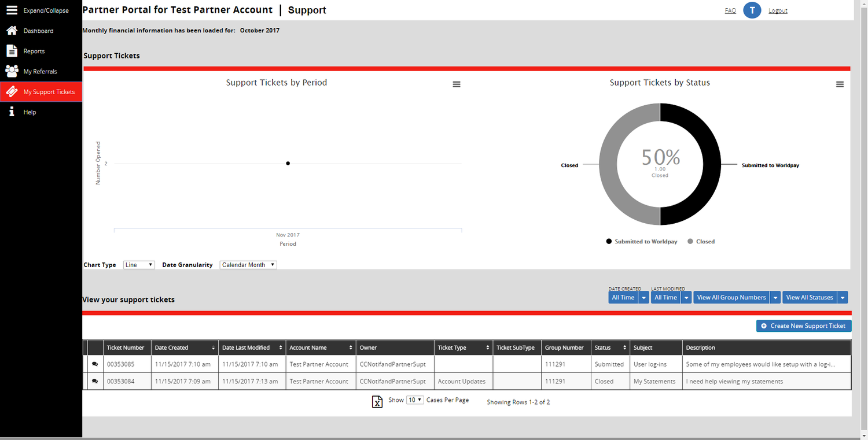
Task: Click the My Support Tickets ticket icon
Action: pyautogui.click(x=12, y=91)
